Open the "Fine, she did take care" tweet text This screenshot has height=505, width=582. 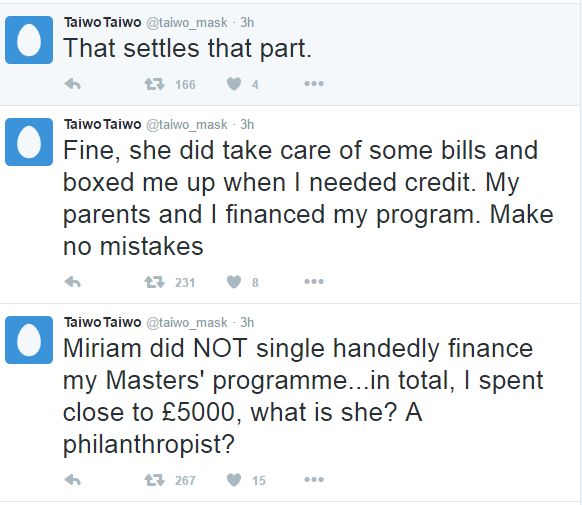(308, 198)
